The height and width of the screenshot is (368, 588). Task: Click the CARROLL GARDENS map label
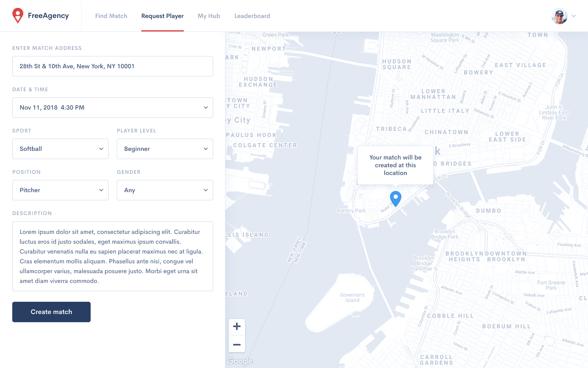(x=437, y=360)
